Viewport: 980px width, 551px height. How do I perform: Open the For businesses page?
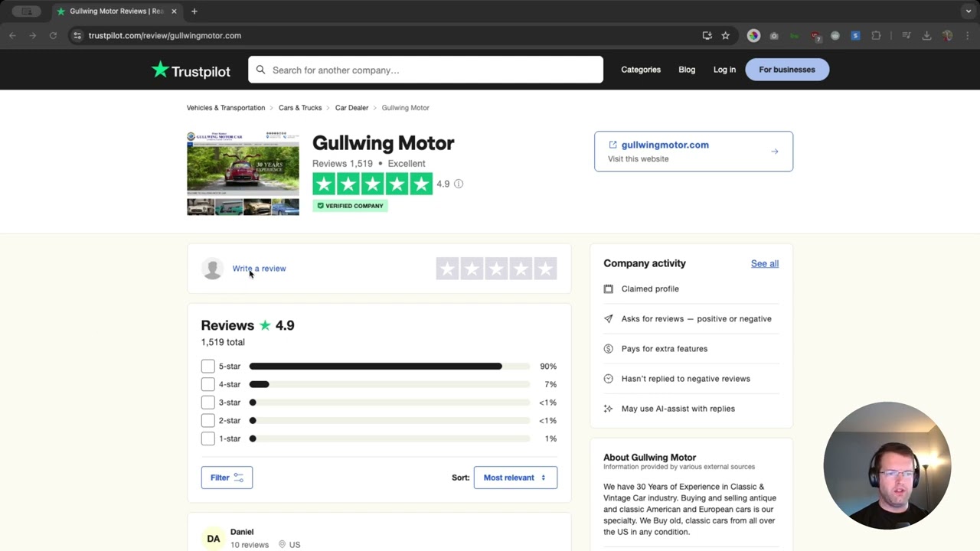(x=787, y=70)
